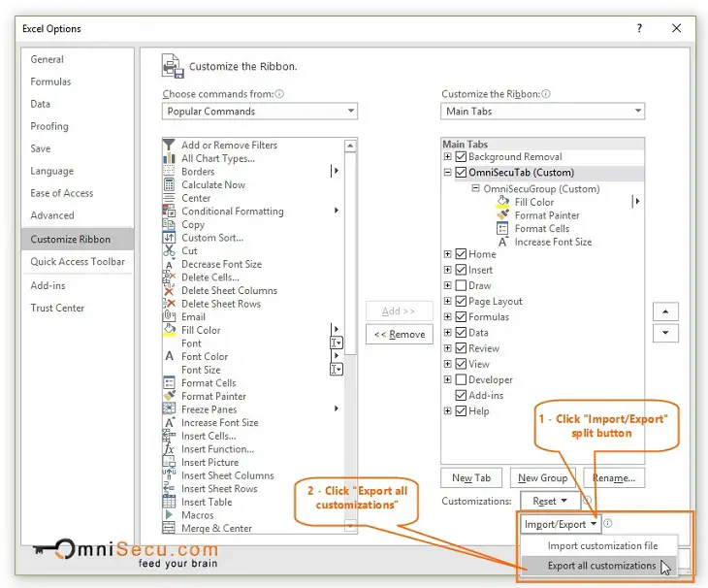Viewport: 708px width, 588px height.
Task: Click the Format Painter brush icon in commands list
Action: (169, 396)
